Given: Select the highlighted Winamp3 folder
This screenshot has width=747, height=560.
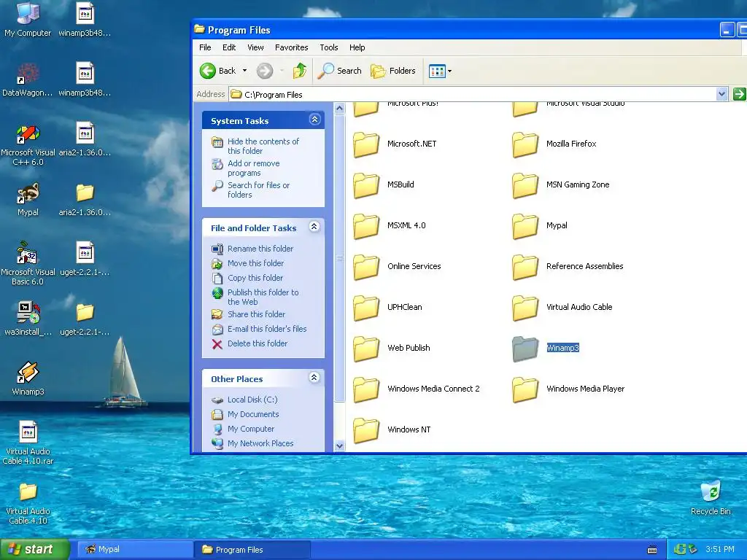Looking at the screenshot, I should [546, 349].
